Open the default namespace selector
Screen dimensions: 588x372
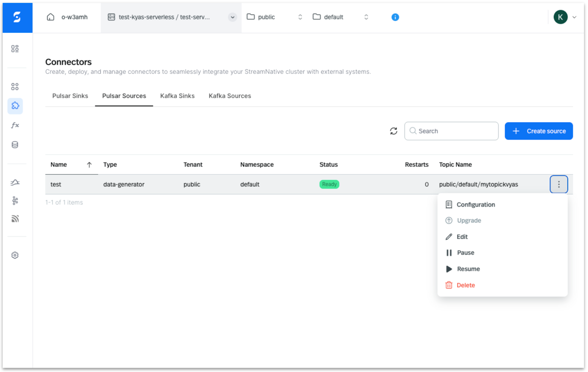[340, 17]
